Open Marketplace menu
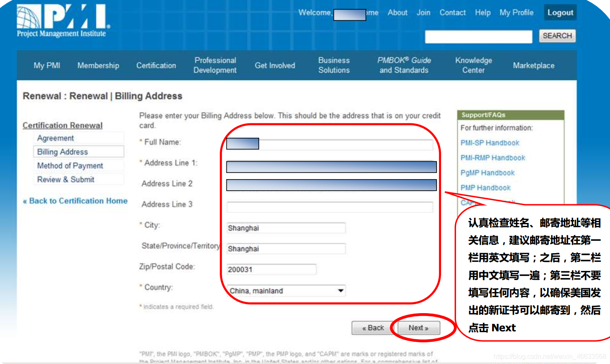The image size is (610, 364). [x=533, y=65]
